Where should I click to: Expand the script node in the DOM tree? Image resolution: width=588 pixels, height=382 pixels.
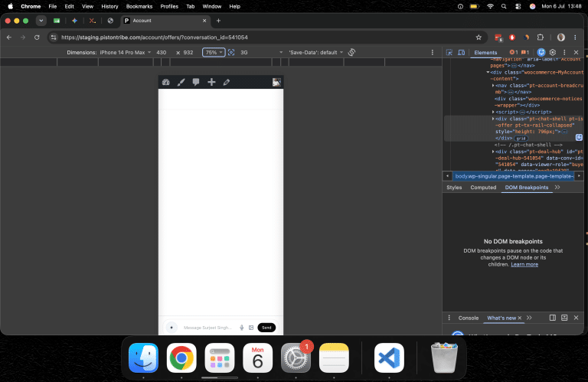tap(493, 112)
